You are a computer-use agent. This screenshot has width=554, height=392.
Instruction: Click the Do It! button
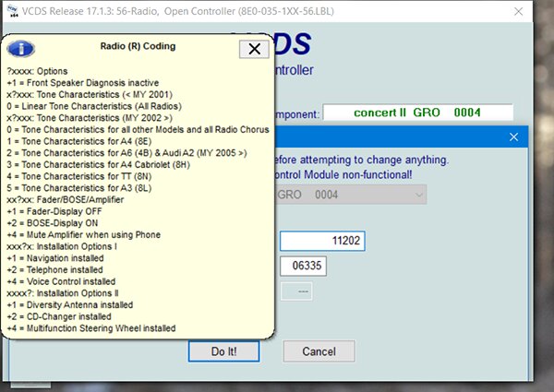point(224,351)
